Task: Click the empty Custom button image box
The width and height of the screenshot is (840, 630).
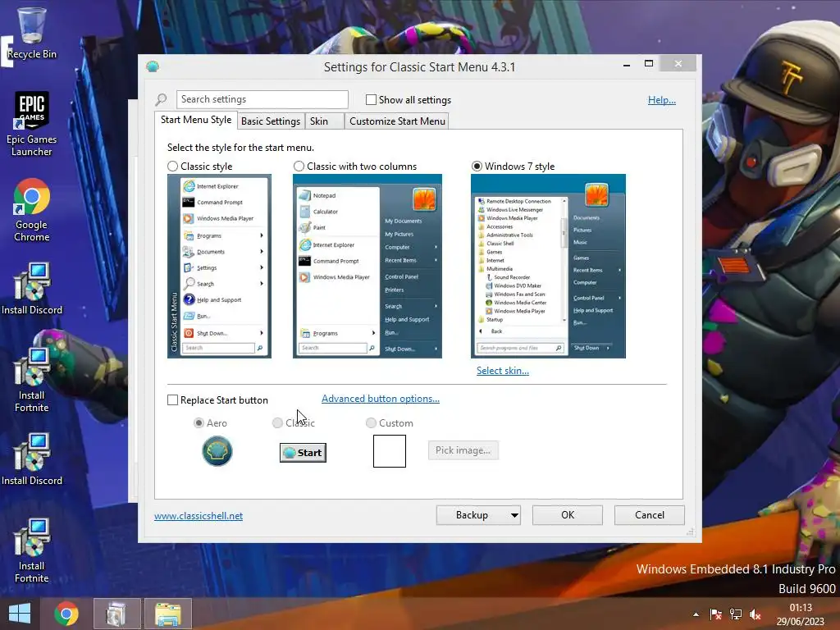Action: [390, 451]
